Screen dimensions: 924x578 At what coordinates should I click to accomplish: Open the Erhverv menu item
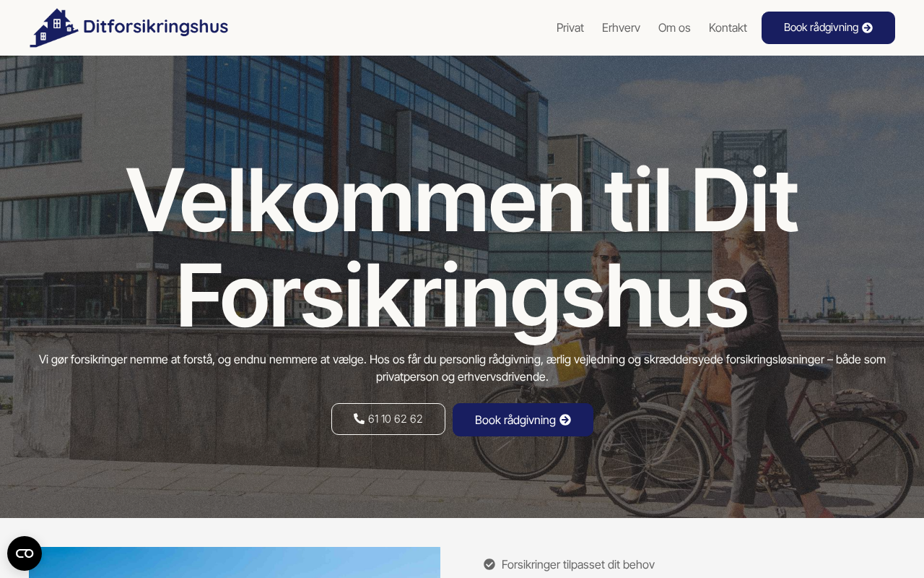coord(621,27)
